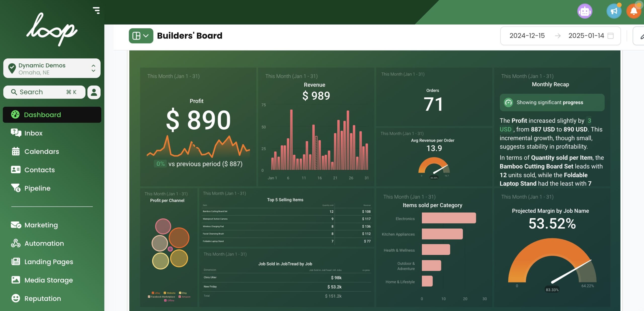Open Inbox from the sidebar
Image resolution: width=644 pixels, height=311 pixels.
click(x=33, y=133)
